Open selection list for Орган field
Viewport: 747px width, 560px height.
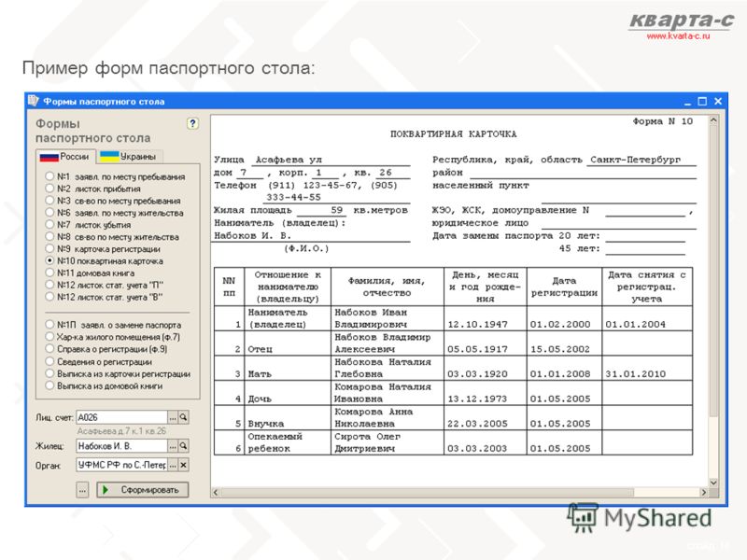pyautogui.click(x=173, y=465)
